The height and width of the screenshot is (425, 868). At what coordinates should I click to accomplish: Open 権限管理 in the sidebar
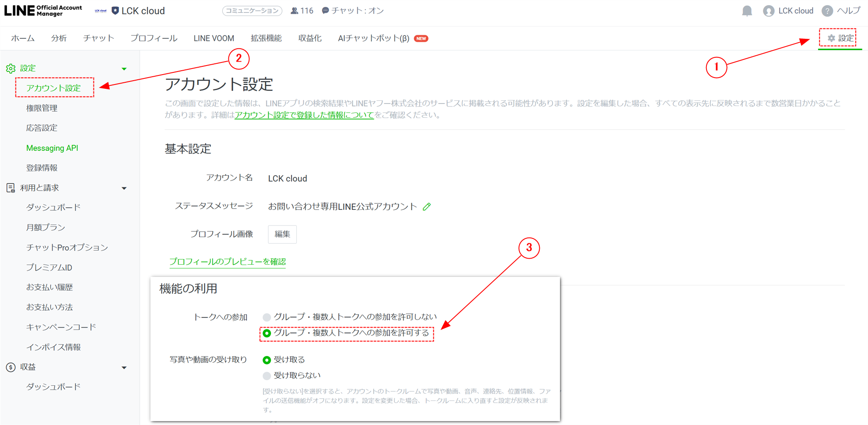pos(42,108)
